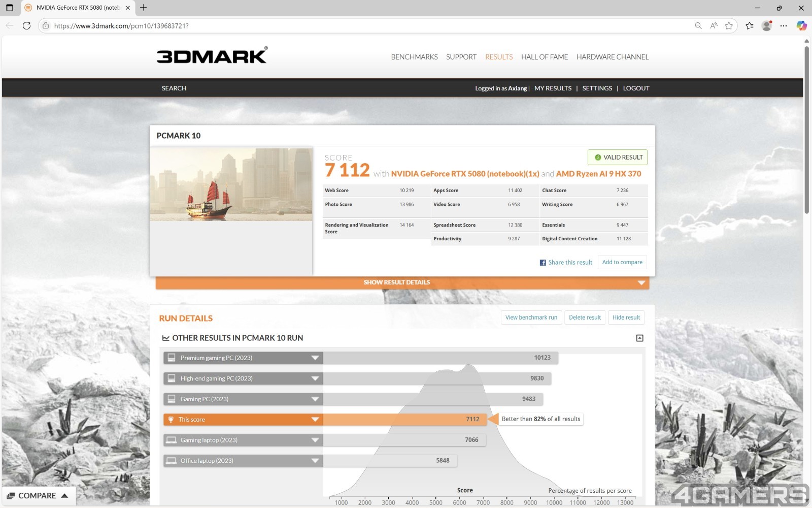Click Search in the dark navigation bar
This screenshot has width=812, height=508.
(174, 88)
